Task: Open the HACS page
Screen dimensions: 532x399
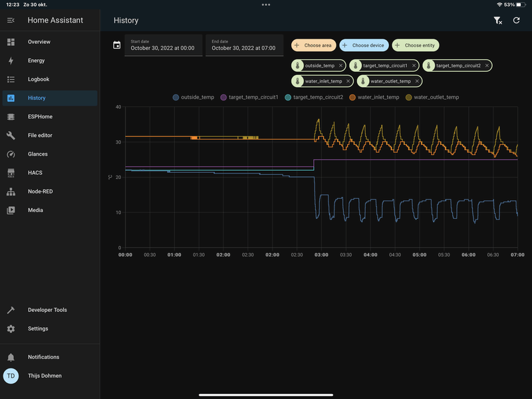Action: click(50, 173)
